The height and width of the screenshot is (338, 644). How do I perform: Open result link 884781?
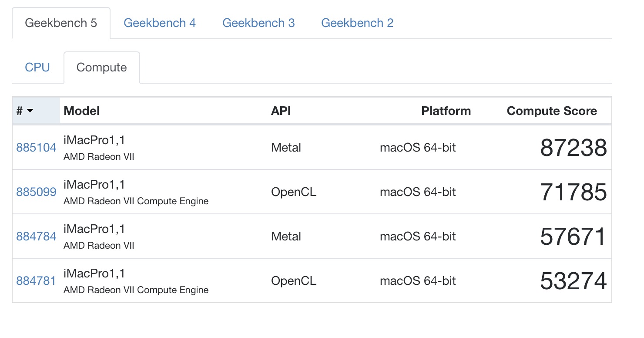pos(36,281)
